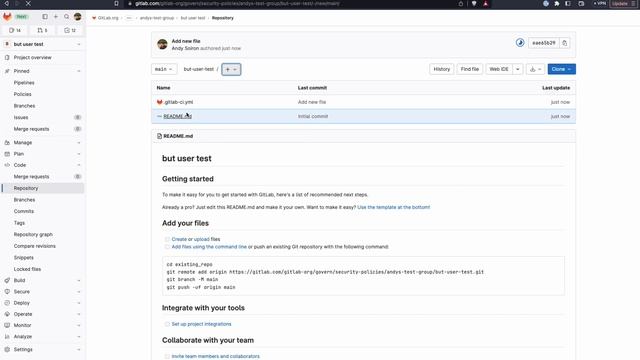
Task: Click the browser address bar URL
Action: pos(237,4)
